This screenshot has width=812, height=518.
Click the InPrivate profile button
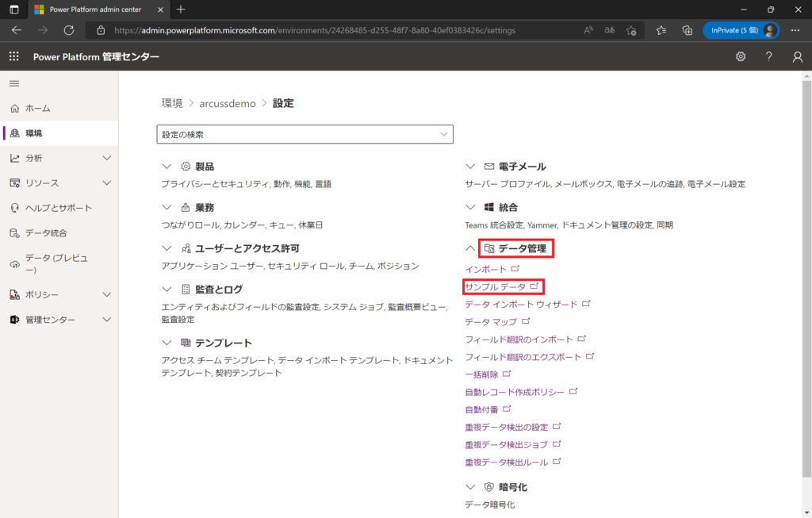click(740, 30)
